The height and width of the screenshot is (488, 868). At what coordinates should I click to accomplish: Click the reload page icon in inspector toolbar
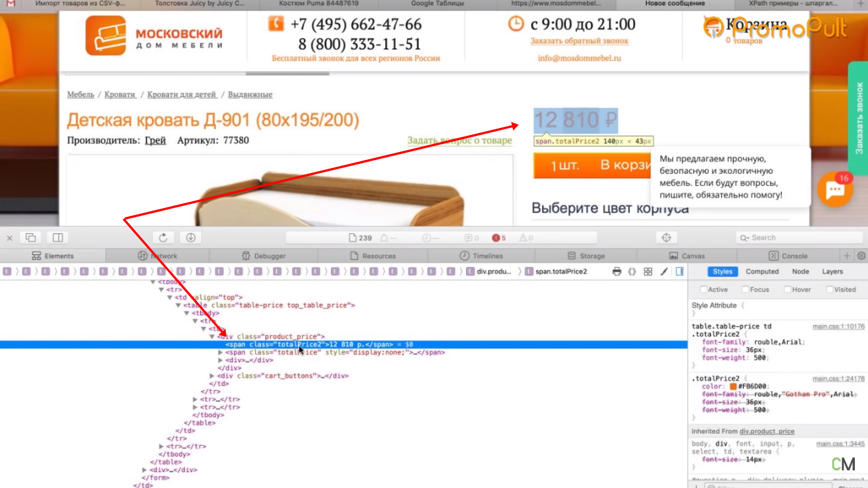pos(163,237)
